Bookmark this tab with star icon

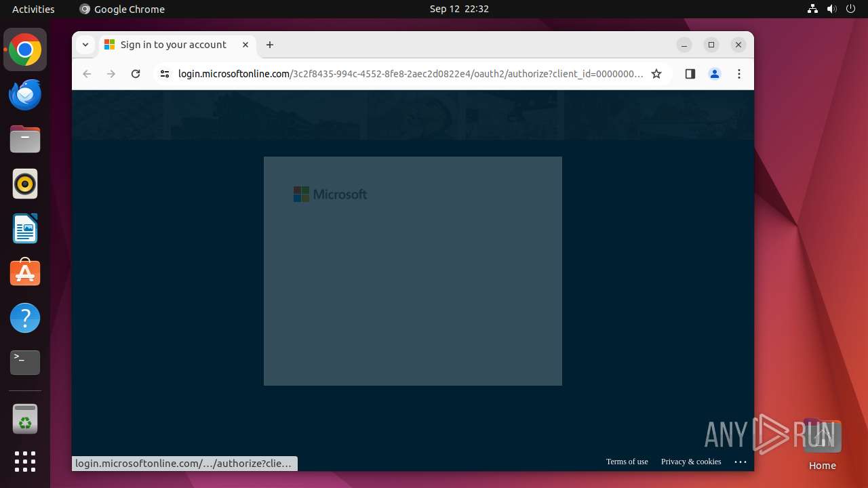click(656, 74)
